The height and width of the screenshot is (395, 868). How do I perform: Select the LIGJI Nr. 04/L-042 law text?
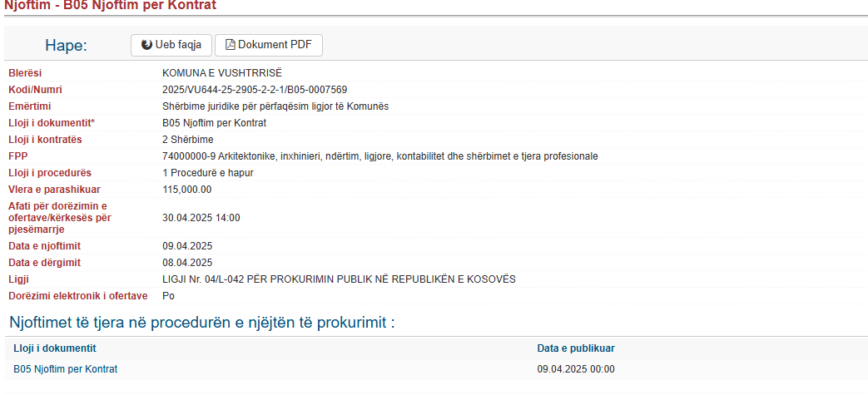coord(339,279)
